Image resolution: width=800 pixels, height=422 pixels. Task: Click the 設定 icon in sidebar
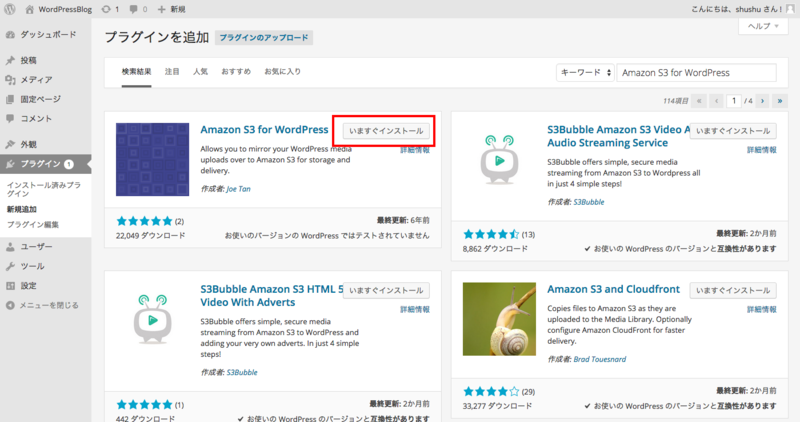[10, 285]
